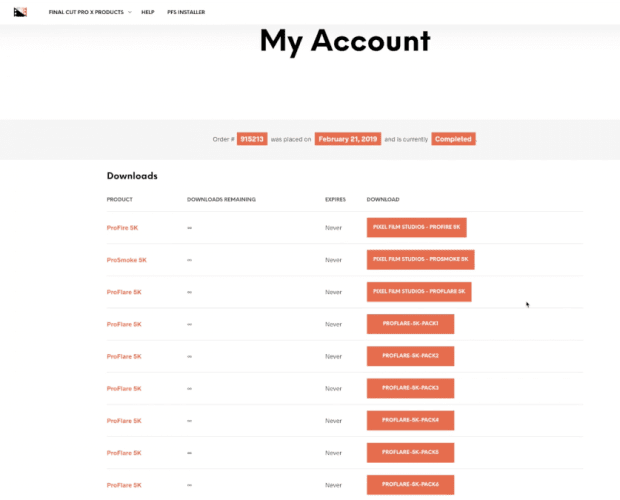Go to PFS Installer page
This screenshot has width=620, height=500.
tap(186, 12)
